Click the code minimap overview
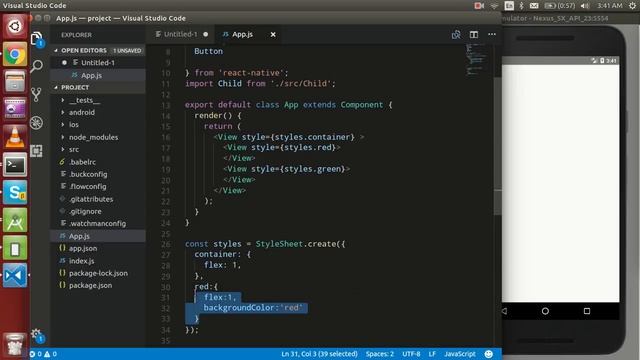The height and width of the screenshot is (360, 640). pyautogui.click(x=475, y=59)
